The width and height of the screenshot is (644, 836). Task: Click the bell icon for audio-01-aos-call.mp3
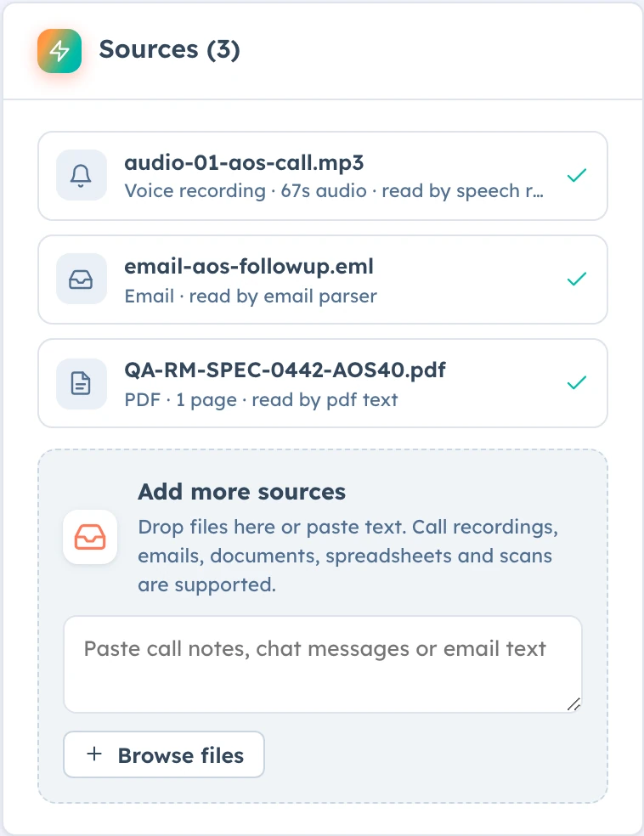81,175
